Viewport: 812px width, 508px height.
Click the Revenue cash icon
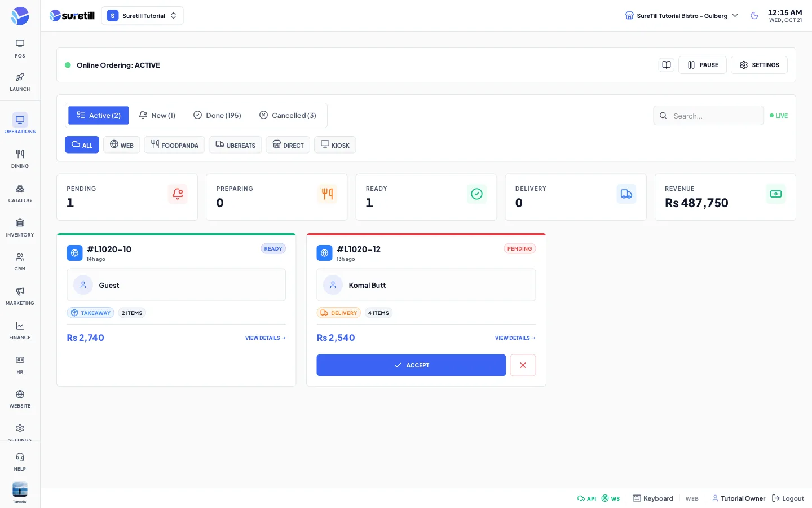[776, 194]
